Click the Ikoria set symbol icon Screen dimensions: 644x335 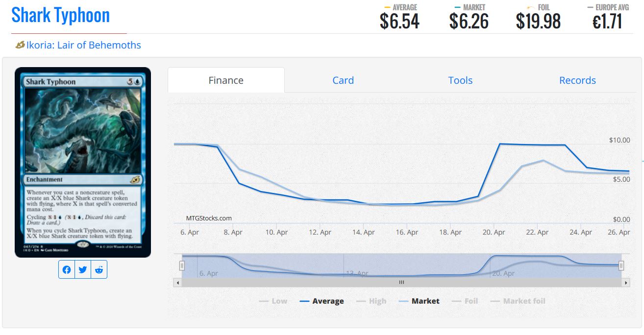click(20, 45)
